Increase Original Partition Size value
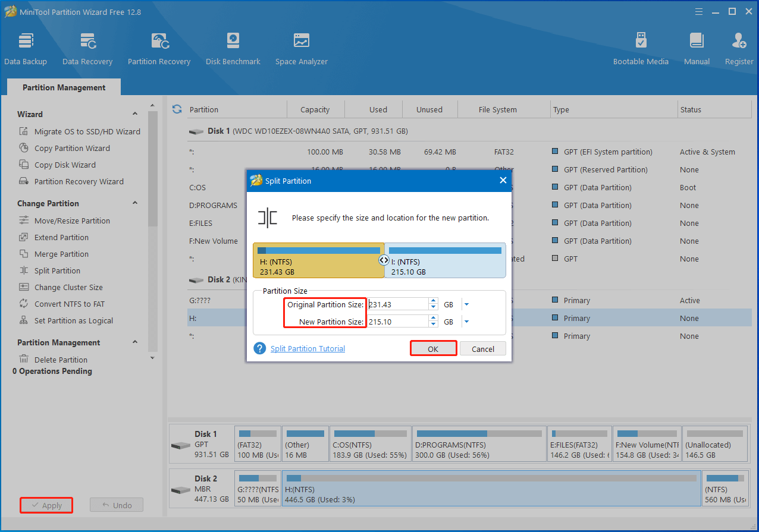The width and height of the screenshot is (759, 532). [434, 301]
